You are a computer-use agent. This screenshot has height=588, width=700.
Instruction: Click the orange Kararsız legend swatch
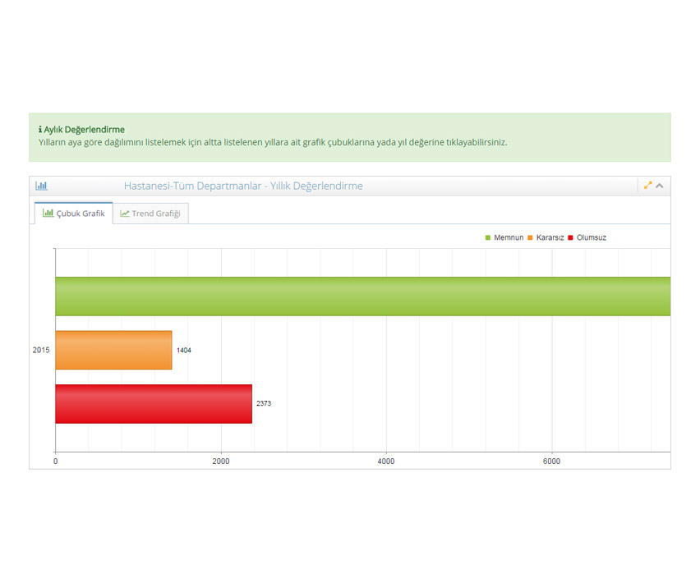pyautogui.click(x=530, y=238)
